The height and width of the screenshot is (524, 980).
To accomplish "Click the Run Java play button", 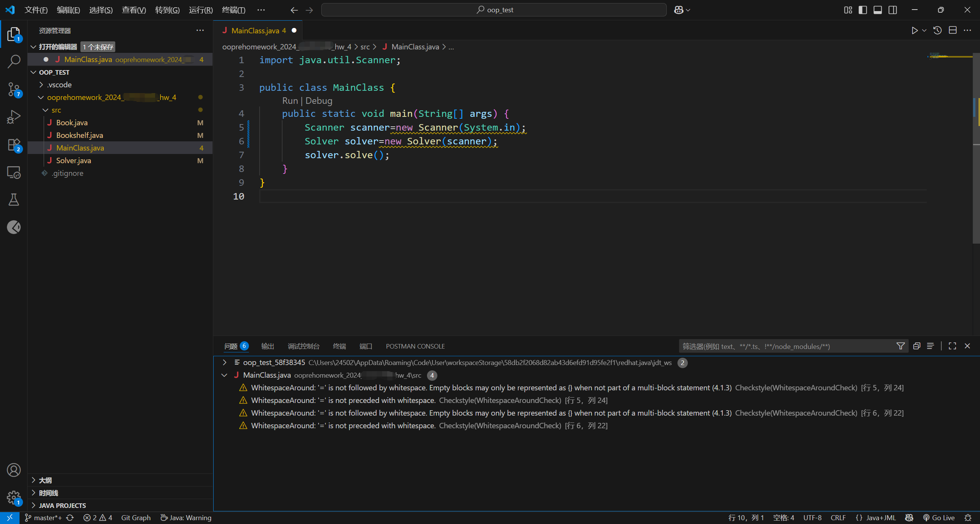I will tap(915, 31).
